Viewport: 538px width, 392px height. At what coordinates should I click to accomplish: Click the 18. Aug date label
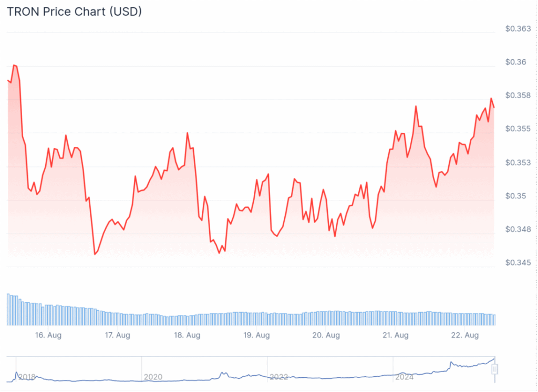[187, 335]
